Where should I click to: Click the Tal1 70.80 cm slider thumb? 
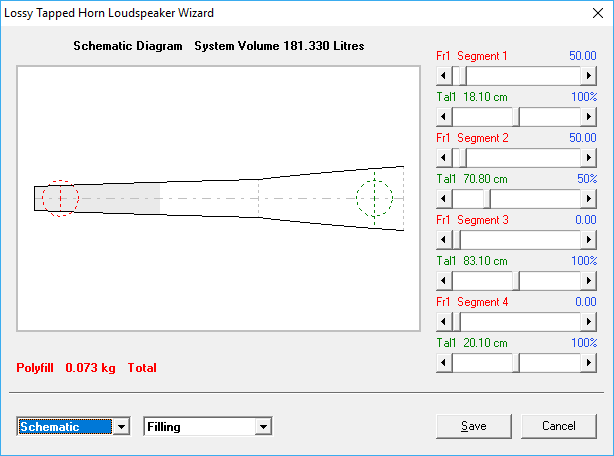click(x=487, y=199)
